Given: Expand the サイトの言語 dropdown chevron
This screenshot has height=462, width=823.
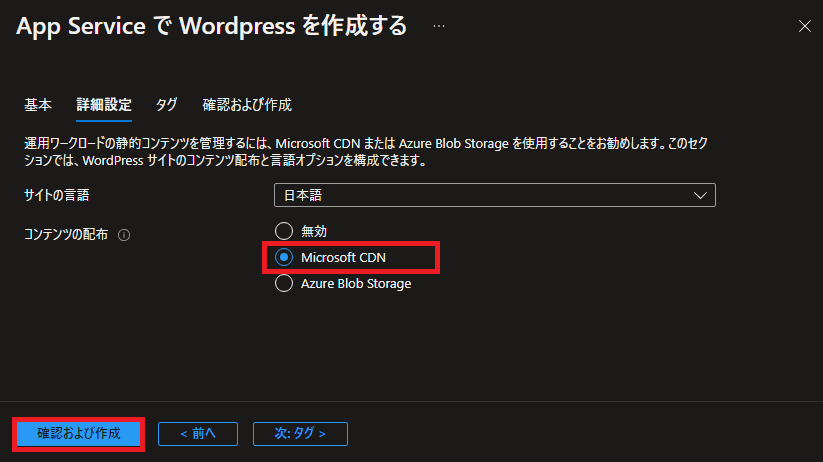Looking at the screenshot, I should pyautogui.click(x=700, y=195).
